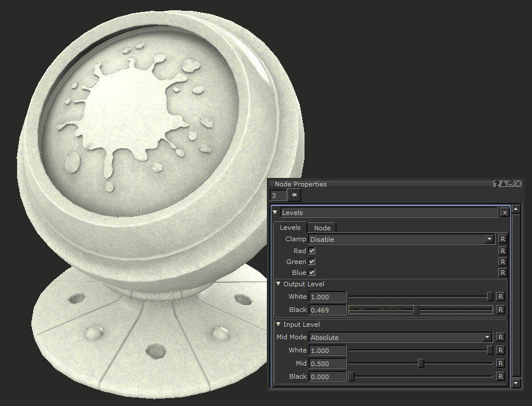The image size is (532, 406).
Task: Switch to the Node tab
Action: coord(322,228)
